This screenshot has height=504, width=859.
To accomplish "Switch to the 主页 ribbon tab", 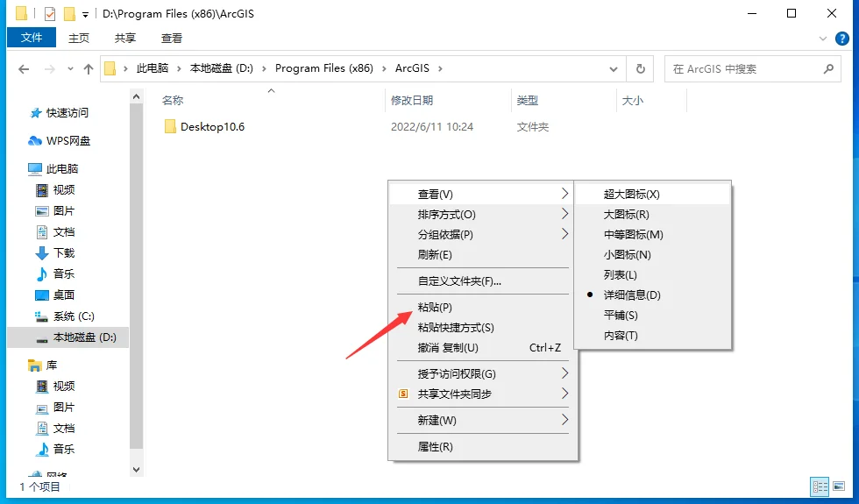I will tap(79, 38).
